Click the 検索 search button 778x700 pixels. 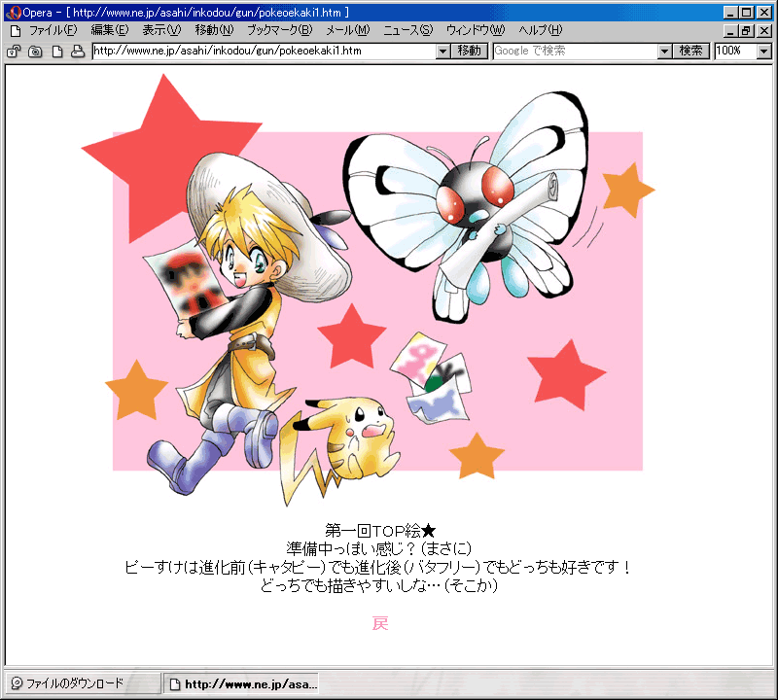tap(691, 52)
